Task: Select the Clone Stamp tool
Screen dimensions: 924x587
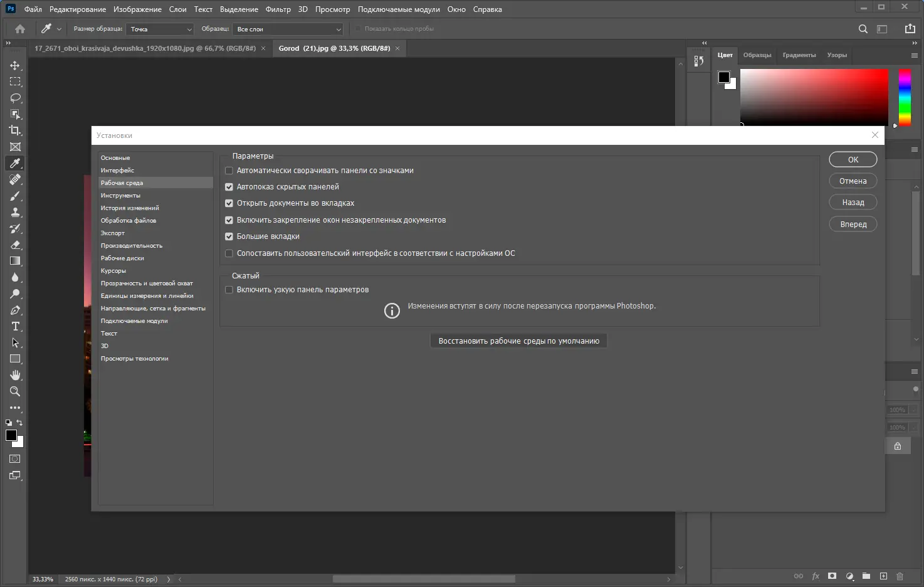Action: (x=15, y=212)
